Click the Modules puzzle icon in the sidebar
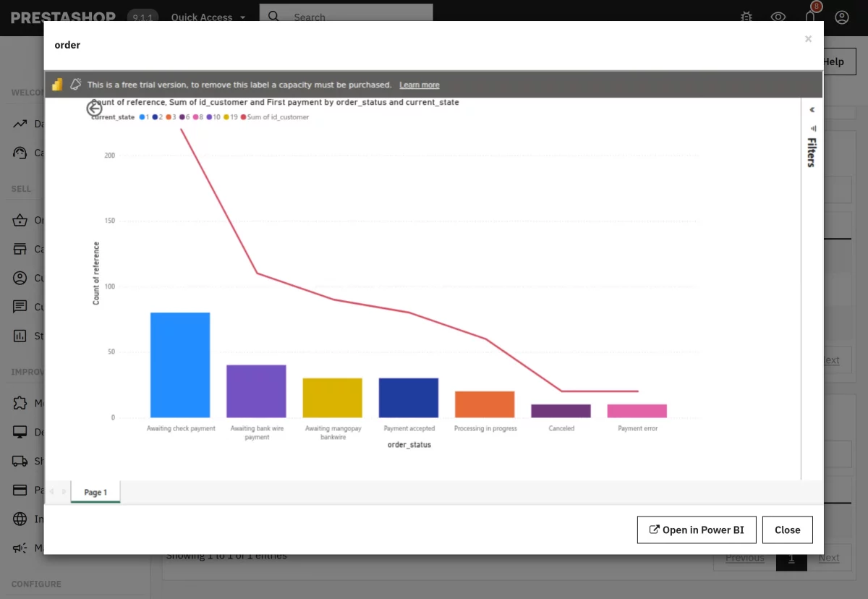The height and width of the screenshot is (599, 868). click(x=20, y=403)
